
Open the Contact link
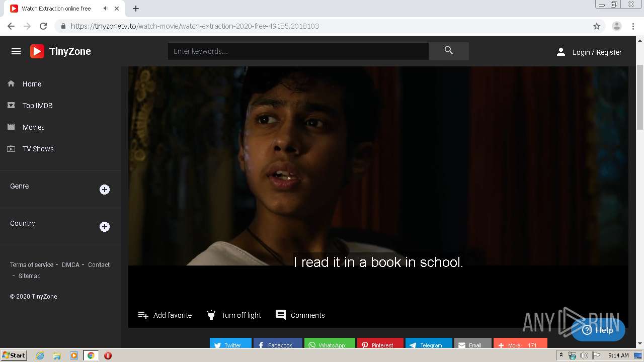pyautogui.click(x=99, y=264)
